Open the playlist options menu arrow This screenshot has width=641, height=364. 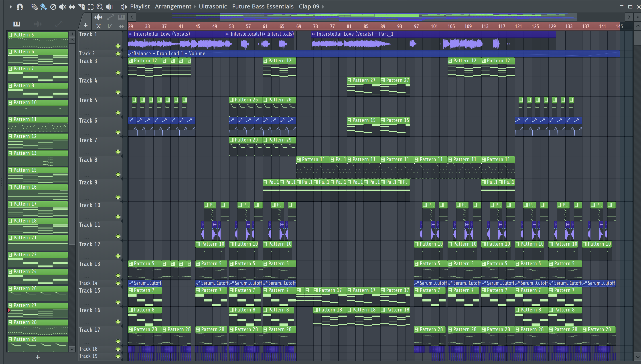point(10,7)
